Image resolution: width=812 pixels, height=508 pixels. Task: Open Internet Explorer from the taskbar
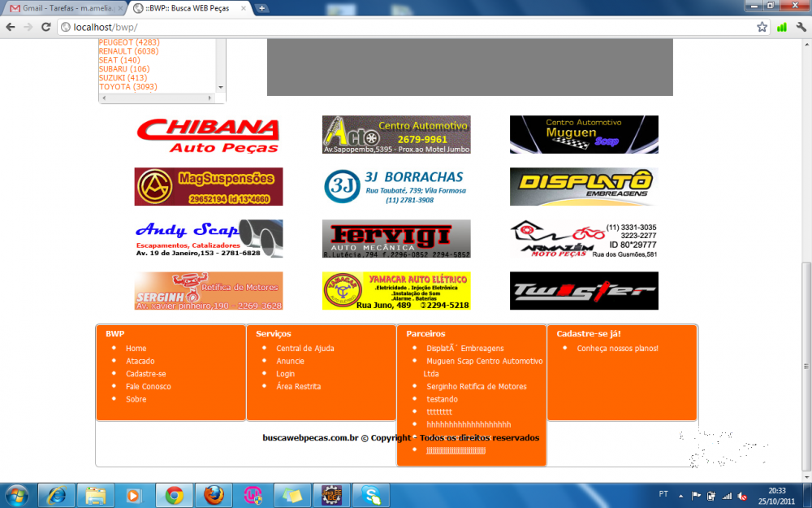click(57, 495)
